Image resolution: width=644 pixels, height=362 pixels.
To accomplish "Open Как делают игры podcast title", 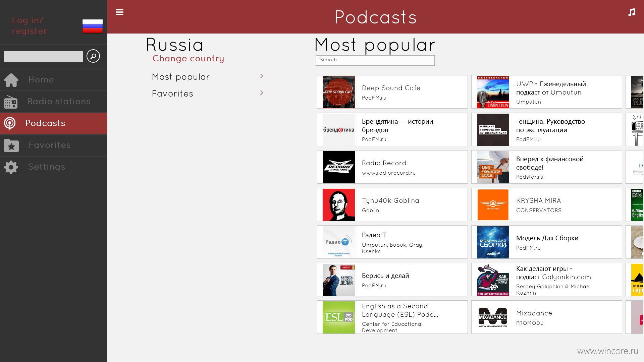I will pos(553,273).
